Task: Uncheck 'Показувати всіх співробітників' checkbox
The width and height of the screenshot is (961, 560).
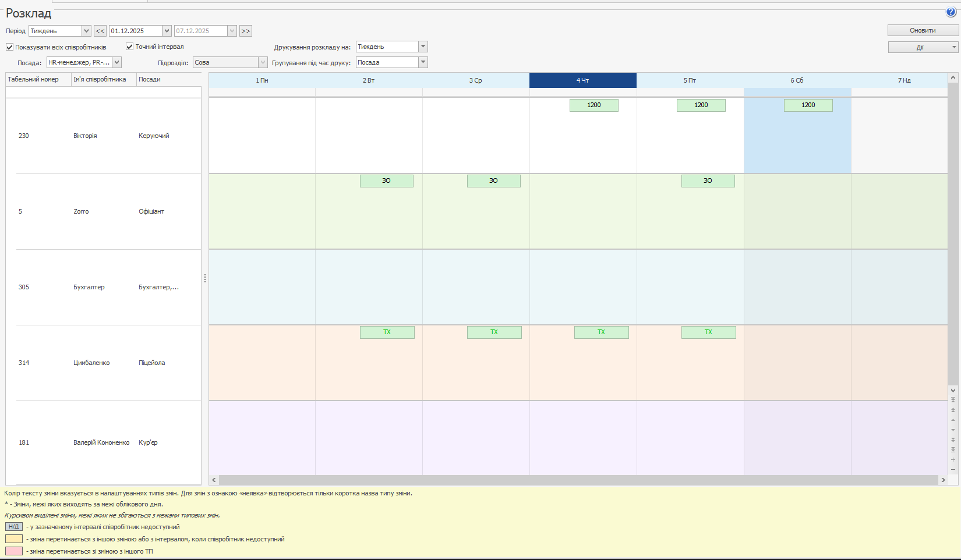Action: (x=10, y=47)
